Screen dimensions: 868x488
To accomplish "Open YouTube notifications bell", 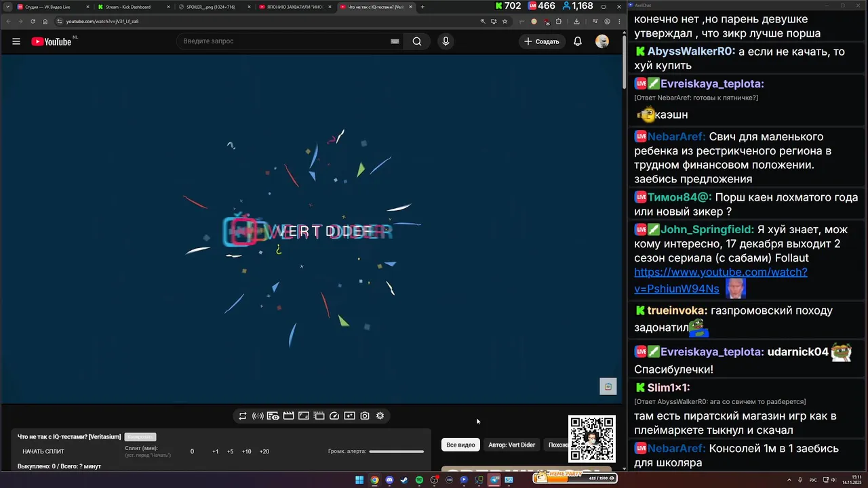I will coord(578,41).
